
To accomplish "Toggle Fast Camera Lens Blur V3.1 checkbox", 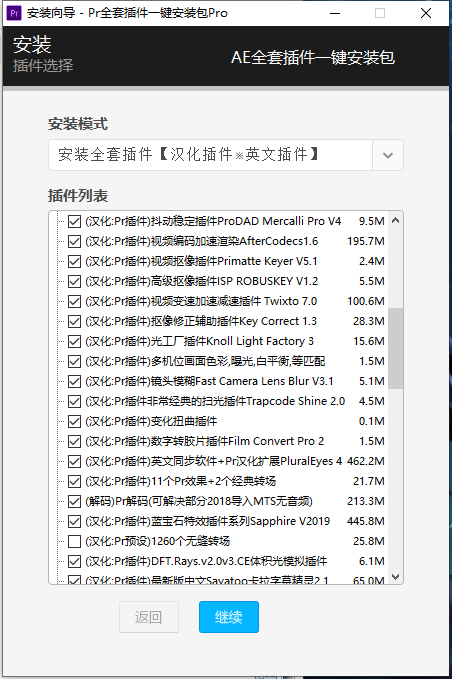I will coord(74,382).
